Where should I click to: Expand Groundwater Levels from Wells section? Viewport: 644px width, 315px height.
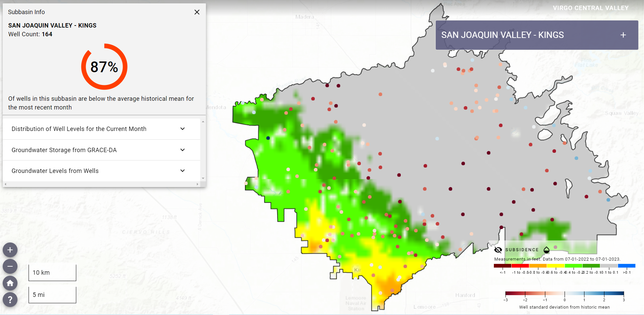click(x=101, y=171)
